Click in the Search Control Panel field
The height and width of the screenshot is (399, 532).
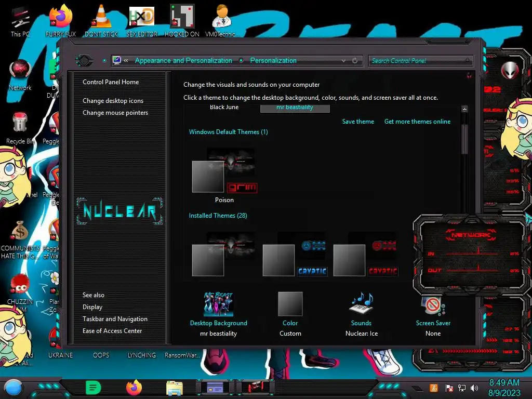(420, 61)
